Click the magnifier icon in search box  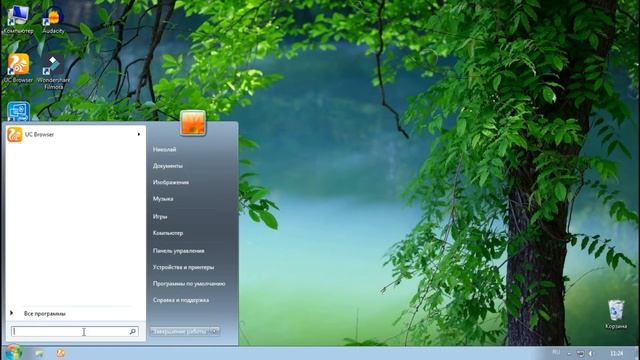[x=132, y=331]
